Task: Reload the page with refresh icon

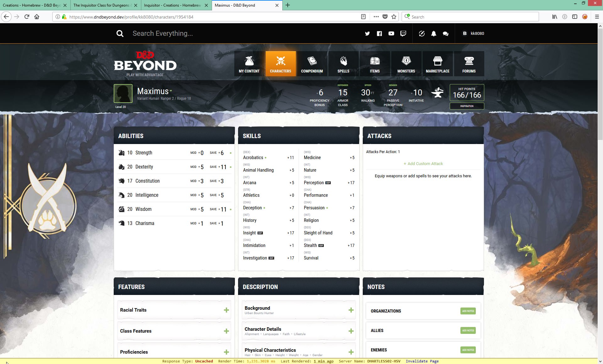Action: 27,17
